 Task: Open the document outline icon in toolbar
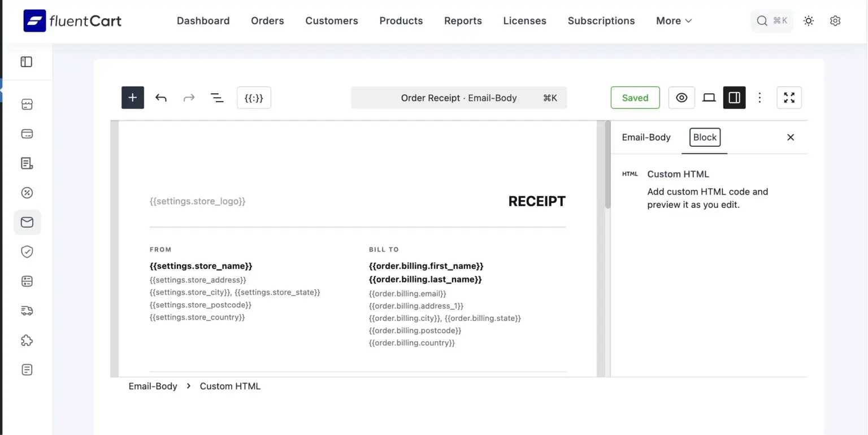click(x=217, y=97)
